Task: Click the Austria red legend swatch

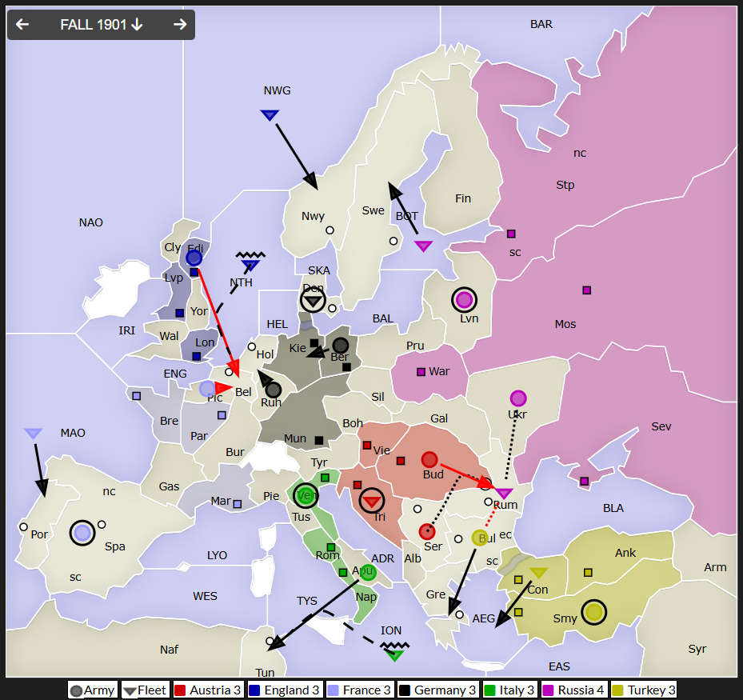Action: pos(180,690)
